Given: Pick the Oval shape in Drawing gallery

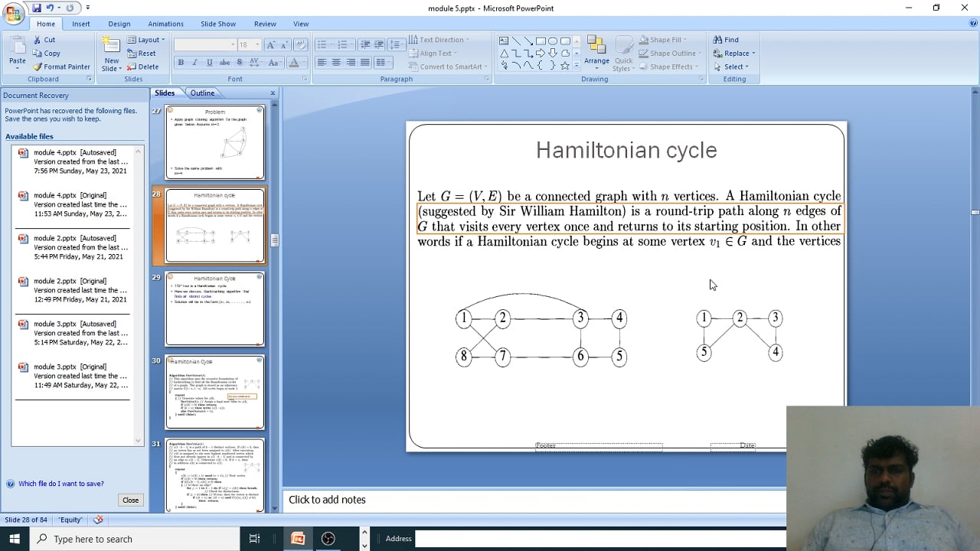Looking at the screenshot, I should [x=553, y=41].
